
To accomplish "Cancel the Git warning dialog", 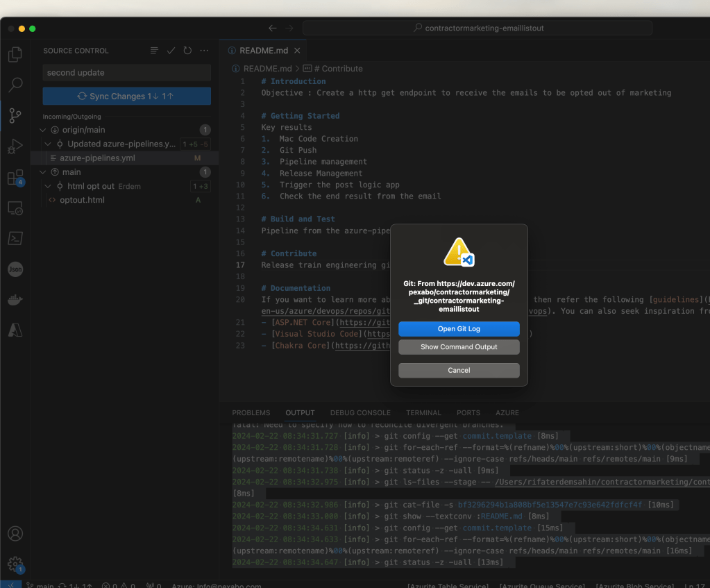I will [x=459, y=371].
